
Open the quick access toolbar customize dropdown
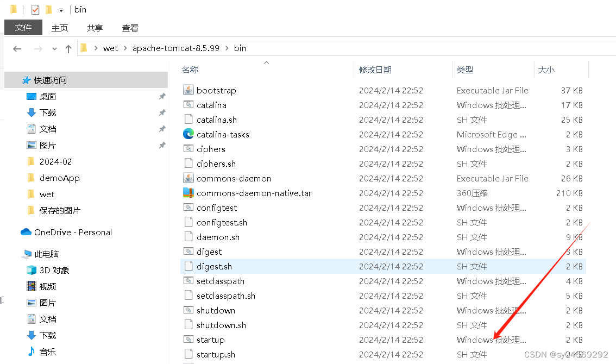pos(61,10)
